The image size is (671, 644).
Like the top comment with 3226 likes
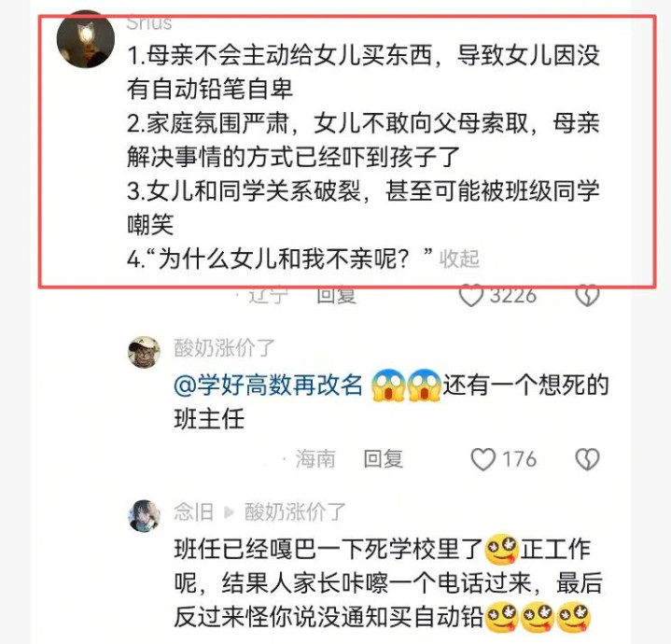pyautogui.click(x=470, y=296)
